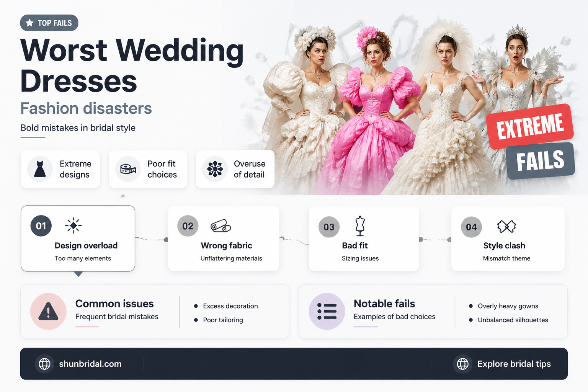
Task: Click the 01 step number badge
Action: point(41,226)
